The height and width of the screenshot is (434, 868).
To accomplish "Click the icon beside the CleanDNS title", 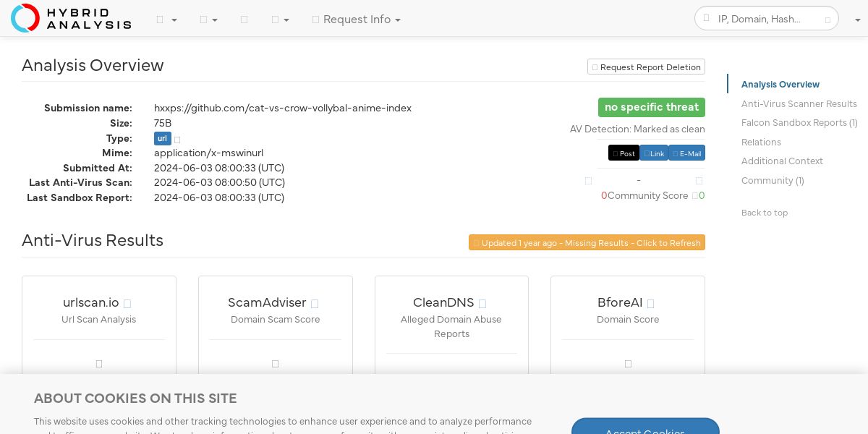I will coord(482,304).
